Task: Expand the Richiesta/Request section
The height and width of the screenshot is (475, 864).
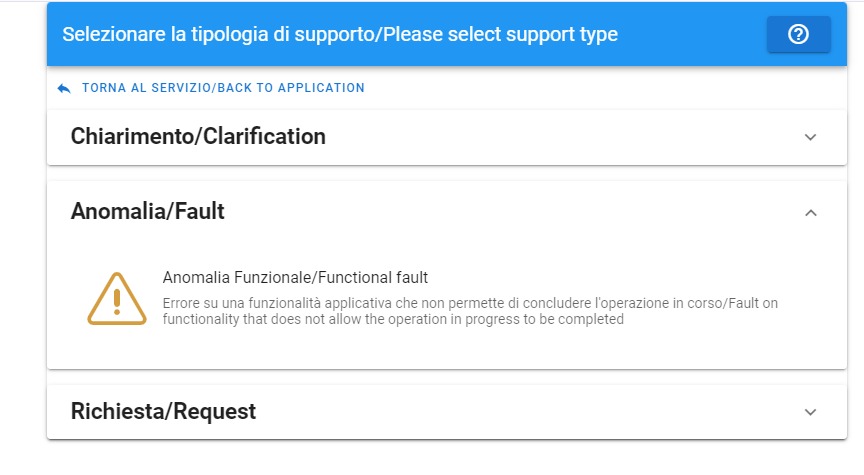Action: 447,412
